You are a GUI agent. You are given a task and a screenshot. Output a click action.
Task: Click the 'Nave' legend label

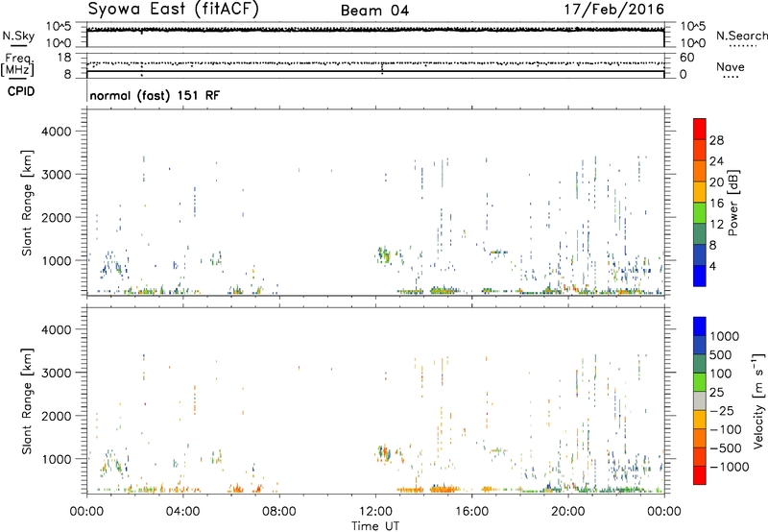point(731,67)
